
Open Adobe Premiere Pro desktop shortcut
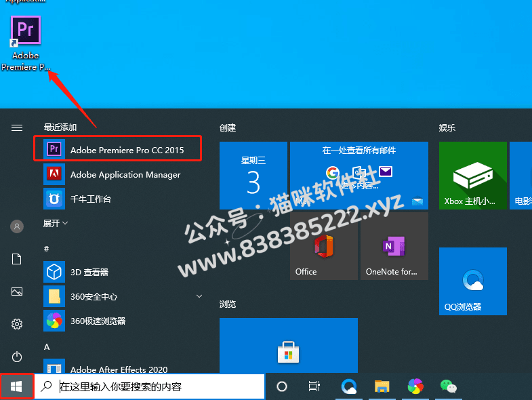tap(26, 43)
